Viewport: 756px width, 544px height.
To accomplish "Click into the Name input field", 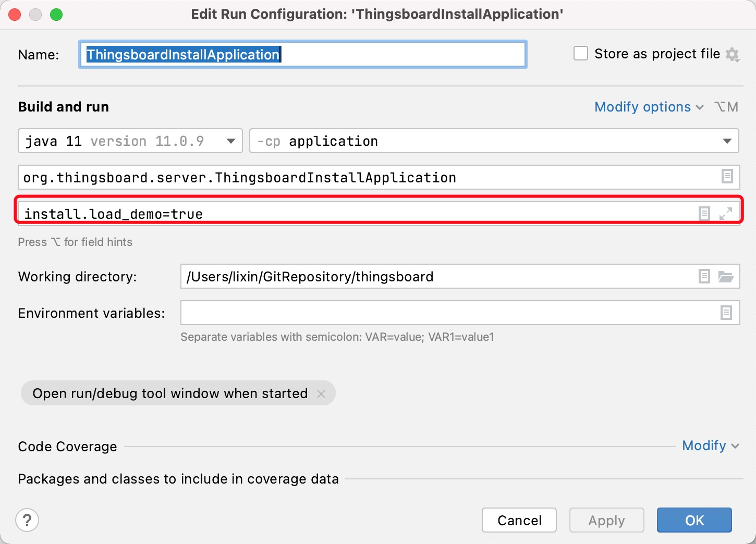I will (303, 54).
